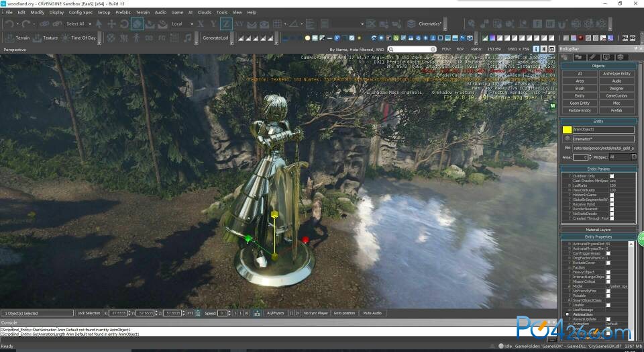Click the Redo arrow icon
This screenshot has height=352, width=644.
26,24
